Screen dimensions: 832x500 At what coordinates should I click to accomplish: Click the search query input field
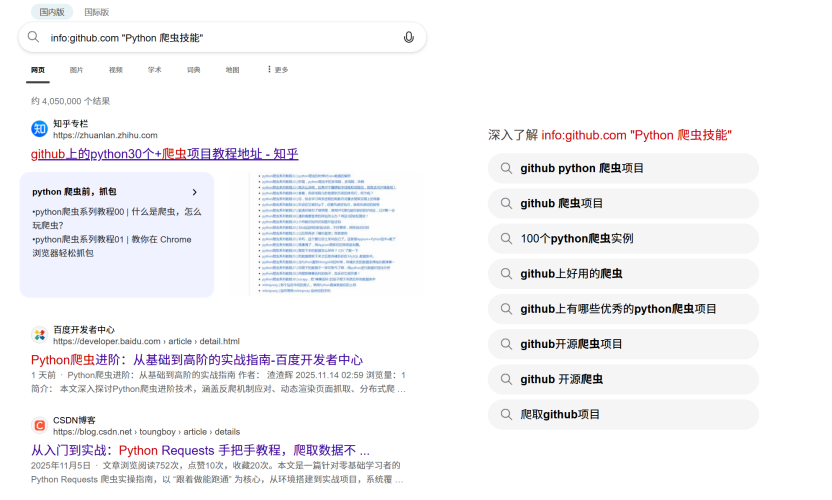click(220, 38)
